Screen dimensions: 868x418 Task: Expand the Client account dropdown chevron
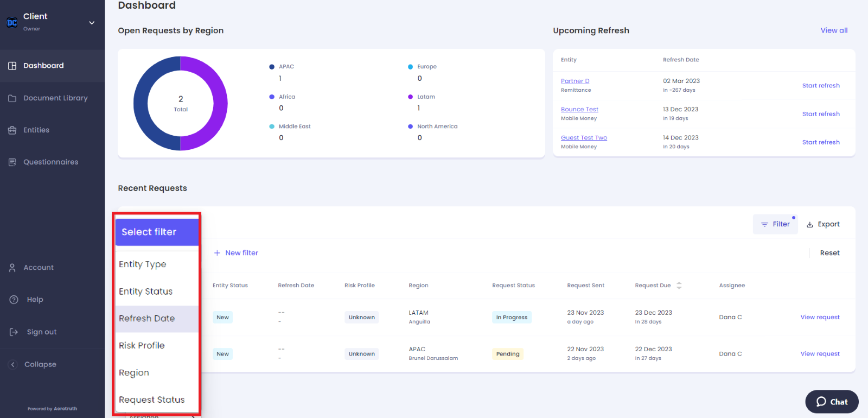[x=92, y=23]
